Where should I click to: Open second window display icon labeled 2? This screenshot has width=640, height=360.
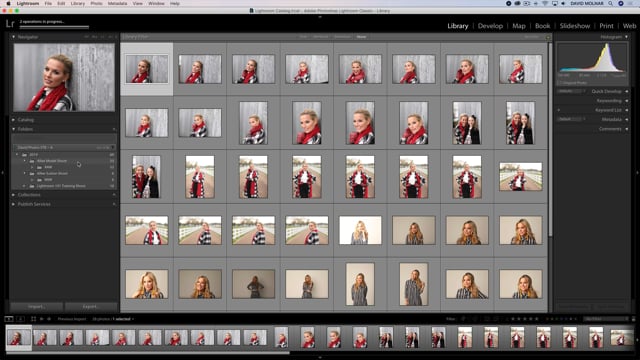(20, 319)
